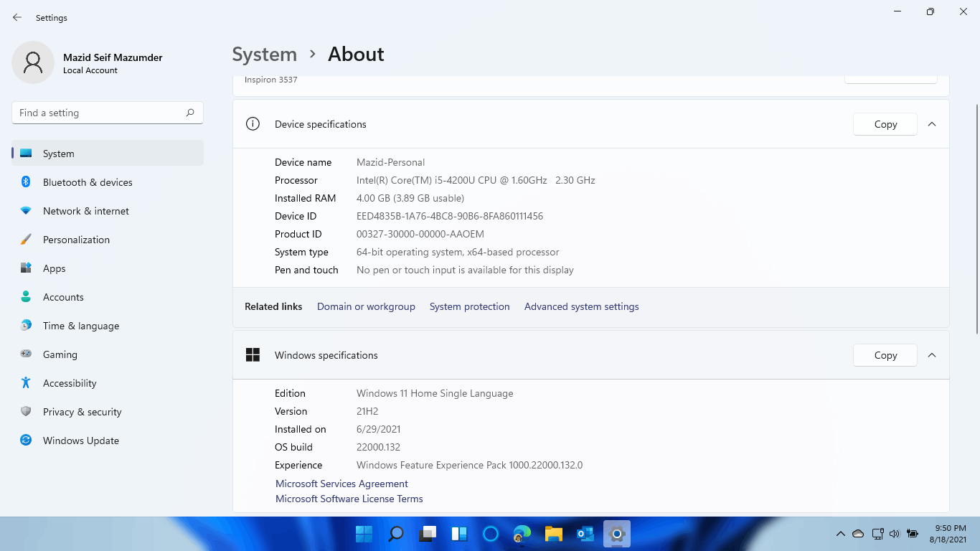Collapse the Windows specifications section

coord(932,355)
